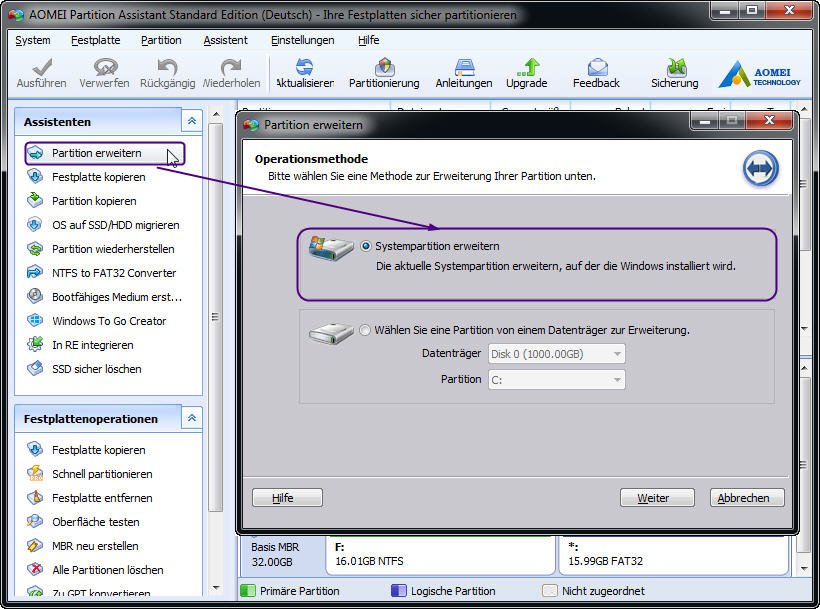Click the AOMEI Technology logo
The image size is (820, 609).
[760, 74]
